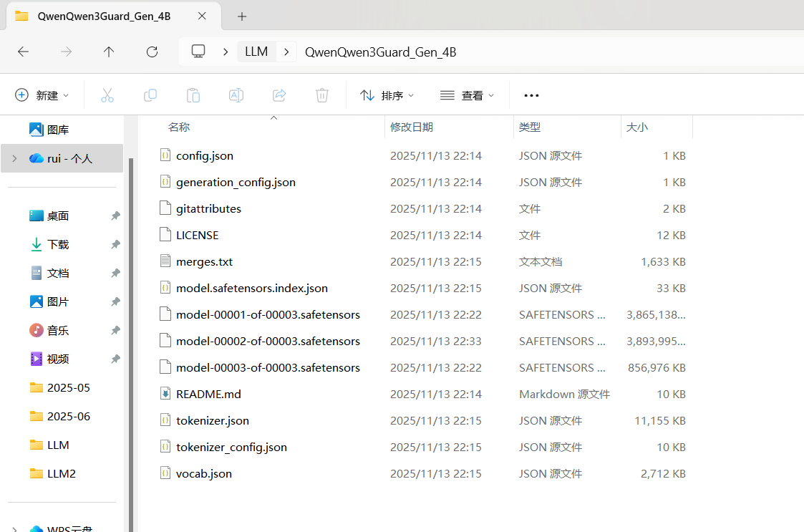804x532 pixels.
Task: Select the QwenQwen3Guard_Gen_4B tab
Action: 113,16
